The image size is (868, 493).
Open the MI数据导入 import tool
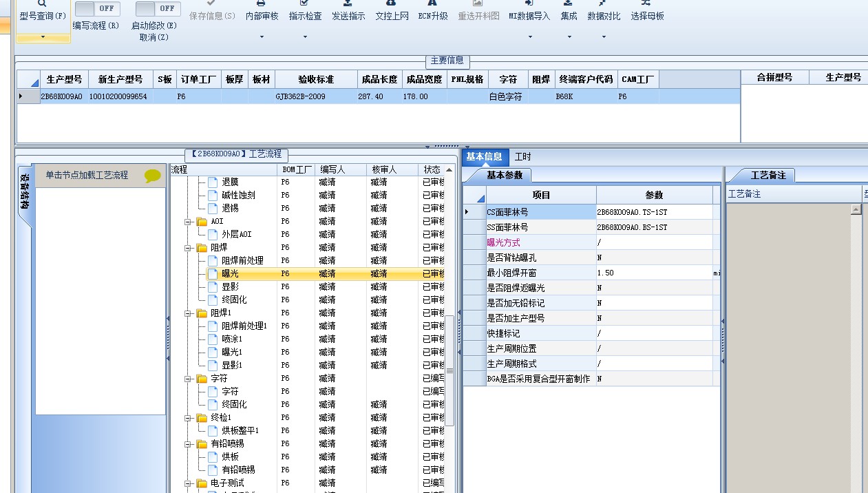tap(529, 11)
